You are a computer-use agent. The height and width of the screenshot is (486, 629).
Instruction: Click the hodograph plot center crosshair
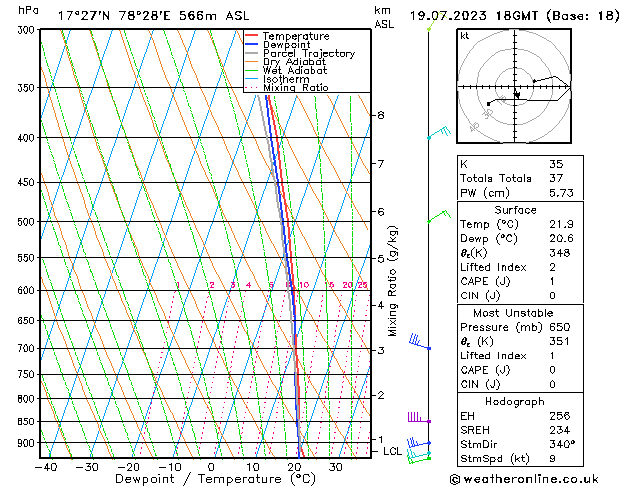515,87
